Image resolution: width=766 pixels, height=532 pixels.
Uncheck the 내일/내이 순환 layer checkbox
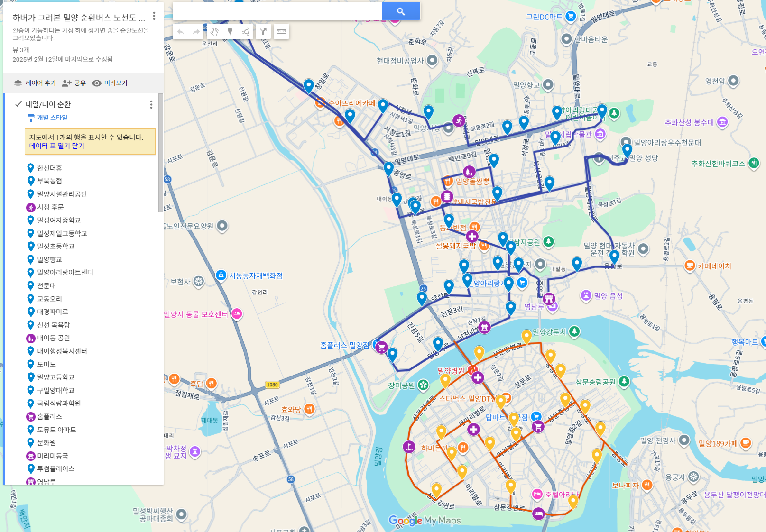pyautogui.click(x=18, y=104)
